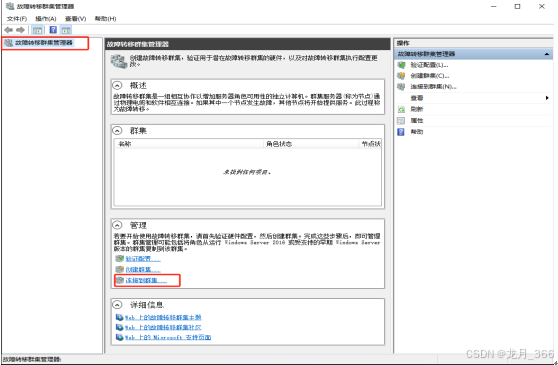Click the Forward arrow toolbar icon
Screen dimensions: 558x365
click(x=21, y=30)
